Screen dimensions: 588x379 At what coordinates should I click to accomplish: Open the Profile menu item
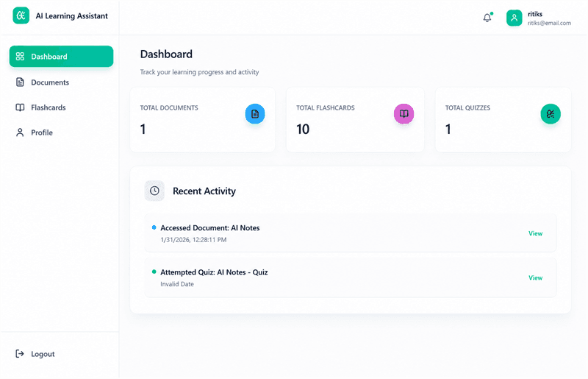(62, 132)
